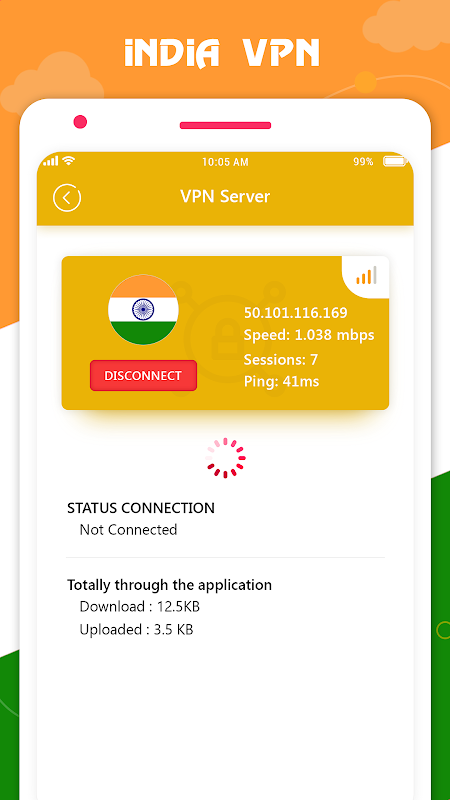Tap the back arrow icon
The image size is (450, 800).
[67, 197]
